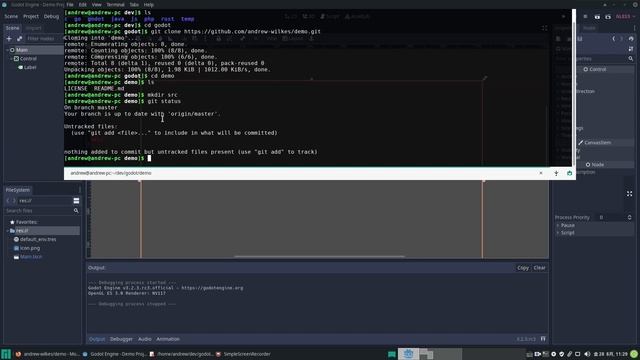The image size is (640, 360).
Task: Click the Clear output button
Action: coord(539,268)
